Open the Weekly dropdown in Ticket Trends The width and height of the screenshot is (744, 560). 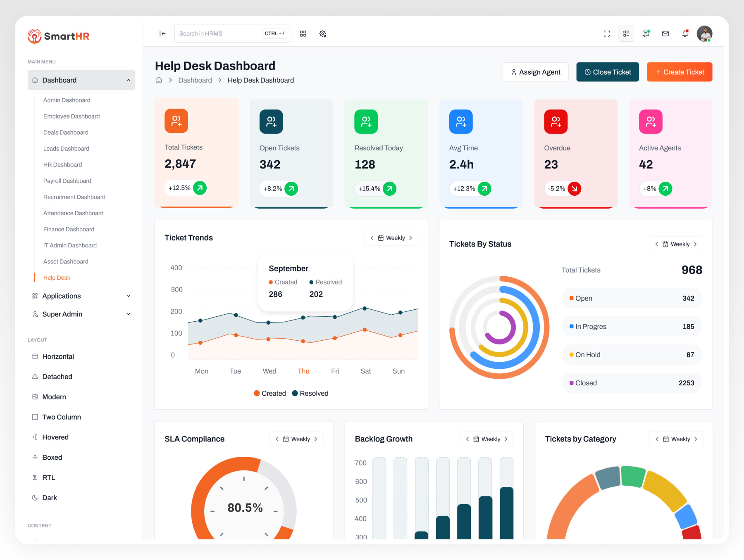tap(391, 238)
